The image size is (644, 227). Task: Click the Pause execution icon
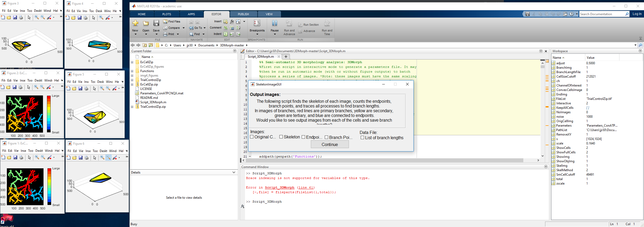click(x=275, y=23)
